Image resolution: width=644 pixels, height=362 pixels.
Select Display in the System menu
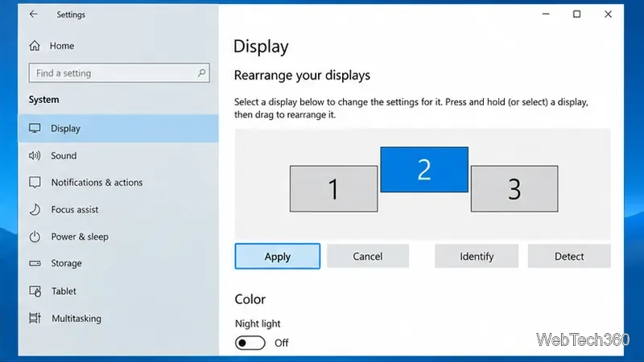tap(118, 129)
